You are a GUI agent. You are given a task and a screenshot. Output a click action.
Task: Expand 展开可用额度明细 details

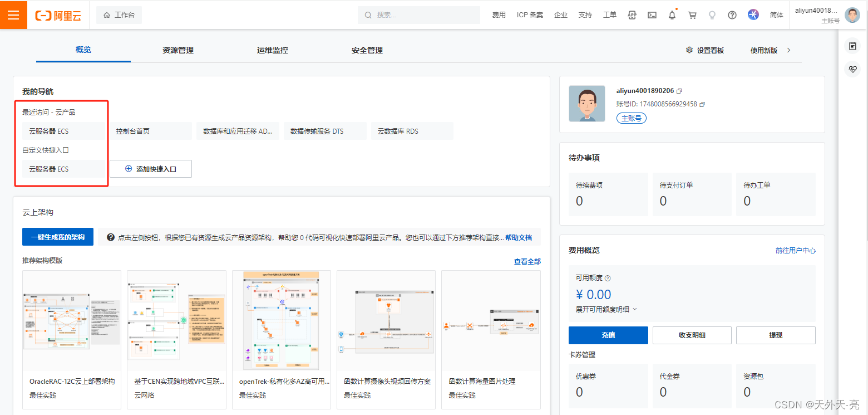tap(606, 309)
